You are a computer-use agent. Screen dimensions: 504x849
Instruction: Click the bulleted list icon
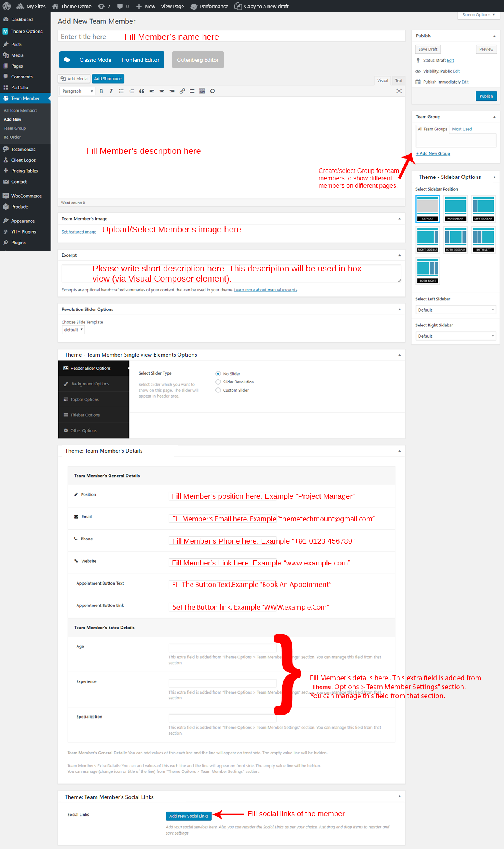coord(121,91)
